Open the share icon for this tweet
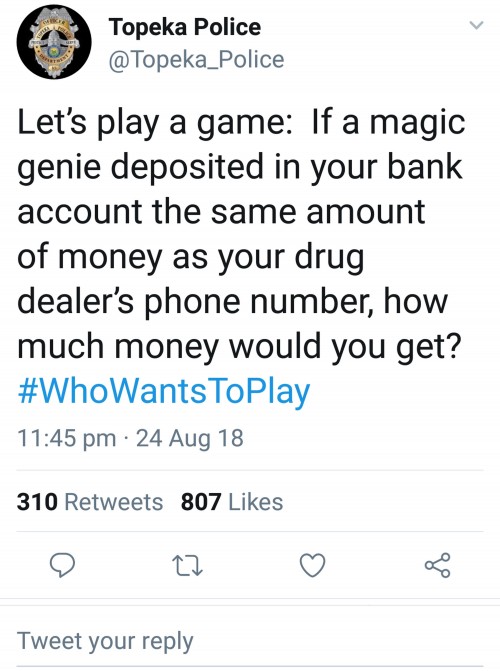 pyautogui.click(x=438, y=565)
